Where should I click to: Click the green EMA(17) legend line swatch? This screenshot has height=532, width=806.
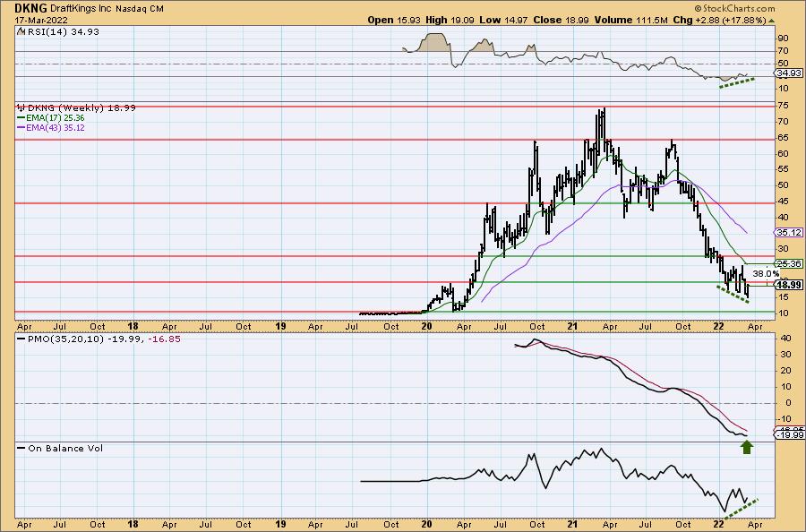click(x=21, y=117)
